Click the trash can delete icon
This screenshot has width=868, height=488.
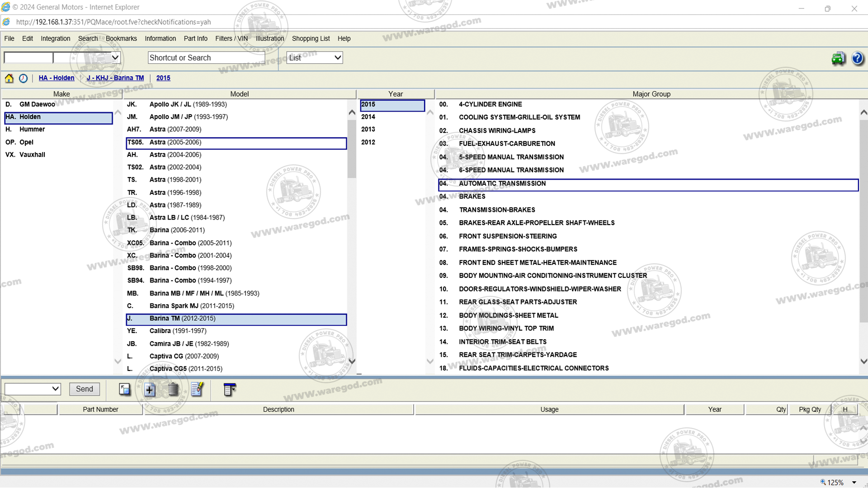(x=173, y=389)
